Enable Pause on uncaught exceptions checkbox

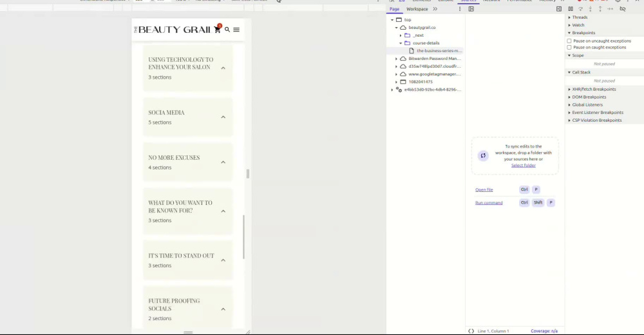[x=569, y=41]
